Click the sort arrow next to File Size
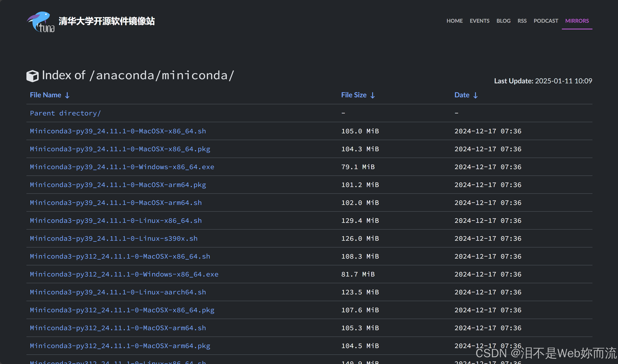The image size is (618, 364). tap(373, 95)
